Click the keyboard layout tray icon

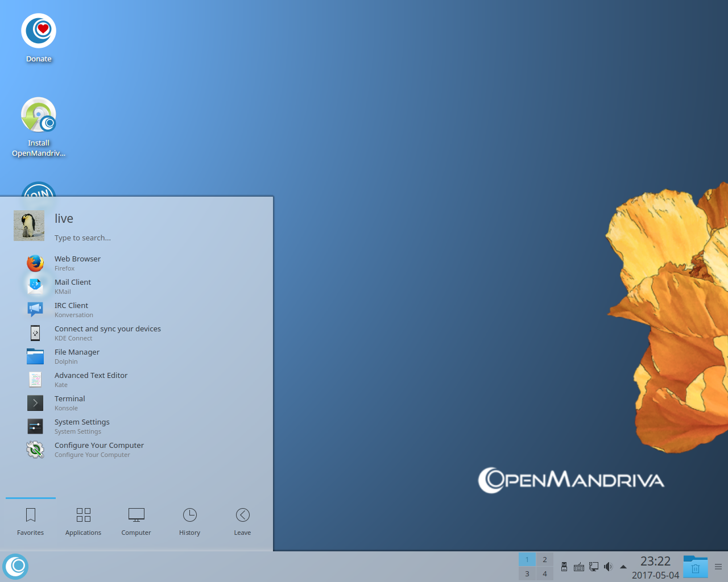[579, 567]
